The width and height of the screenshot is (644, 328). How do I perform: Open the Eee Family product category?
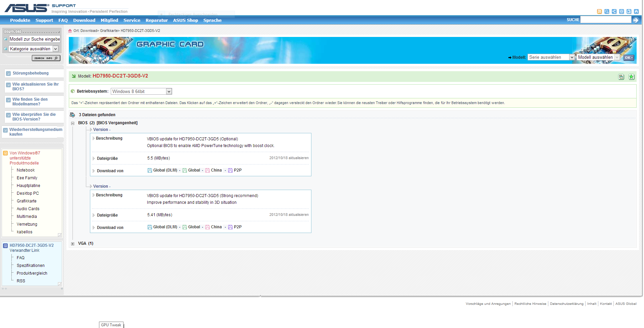click(x=27, y=178)
